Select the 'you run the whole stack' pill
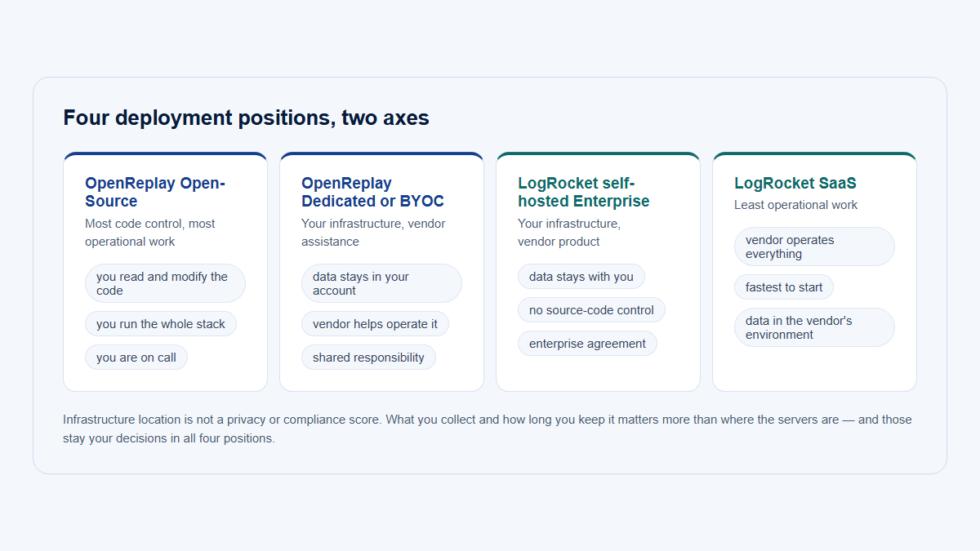The image size is (980, 551). click(x=161, y=324)
